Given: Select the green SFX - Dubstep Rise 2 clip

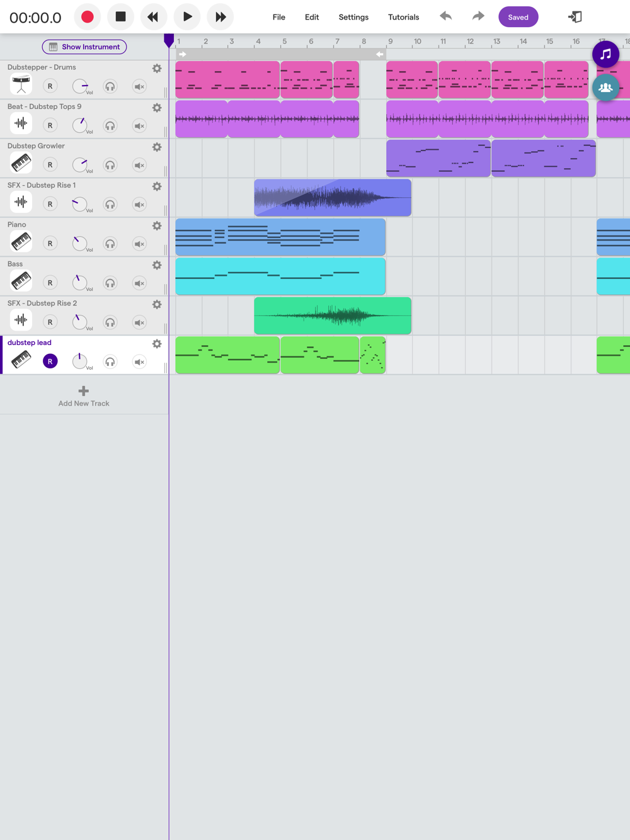Looking at the screenshot, I should pos(333,315).
